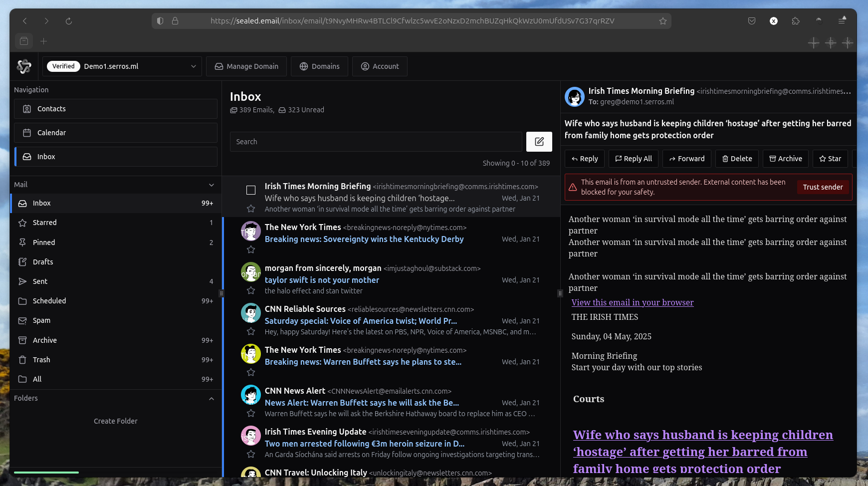Open the Drafts folder
Screen dimensions: 868x486
[116, 262]
